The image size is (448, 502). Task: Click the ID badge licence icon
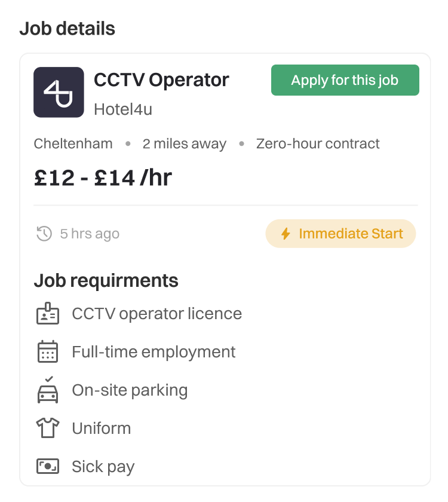pos(48,314)
